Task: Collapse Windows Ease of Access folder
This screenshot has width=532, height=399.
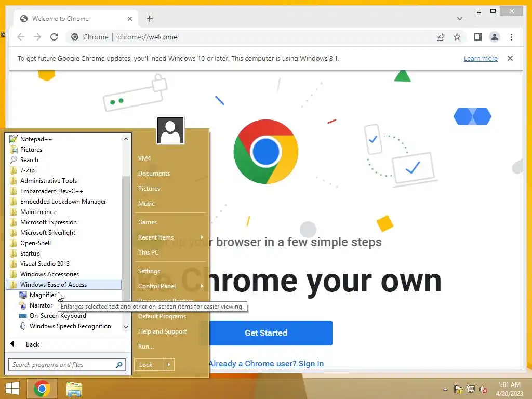Action: pos(64,285)
